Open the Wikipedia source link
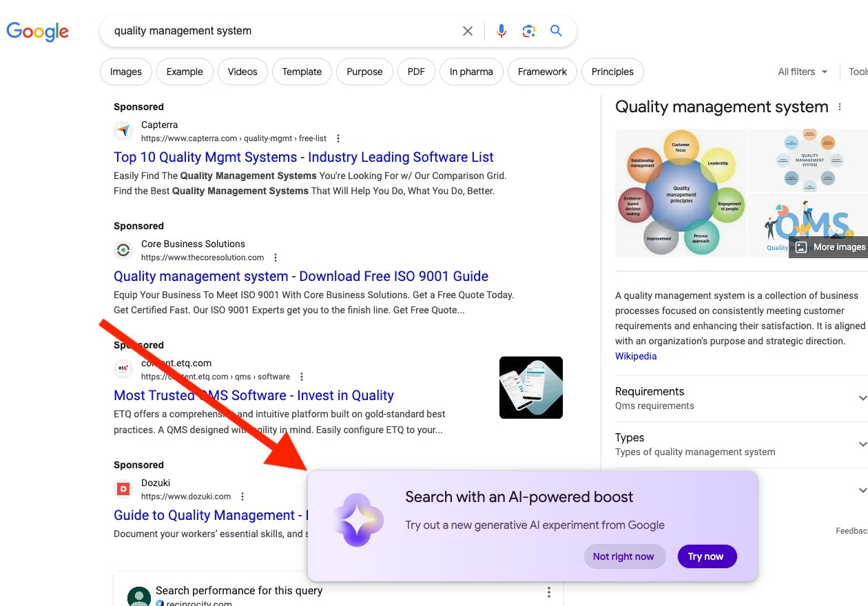This screenshot has height=606, width=868. pyautogui.click(x=636, y=356)
